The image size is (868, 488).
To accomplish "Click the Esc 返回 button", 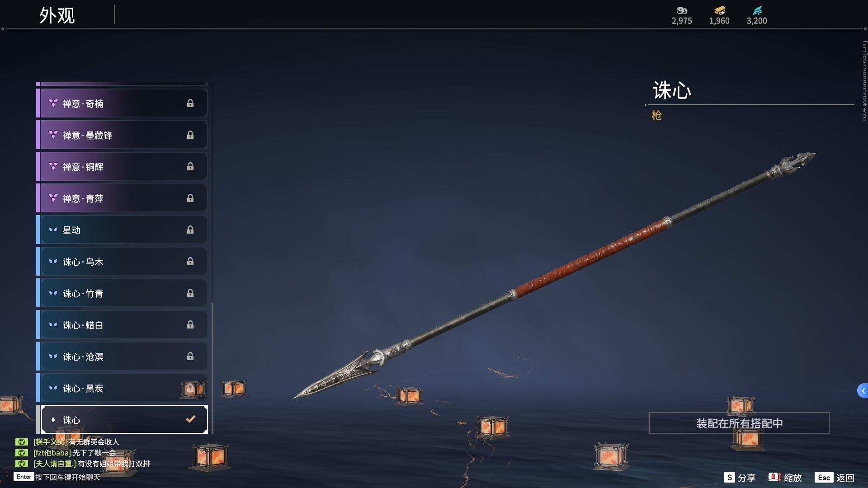I will [x=835, y=478].
